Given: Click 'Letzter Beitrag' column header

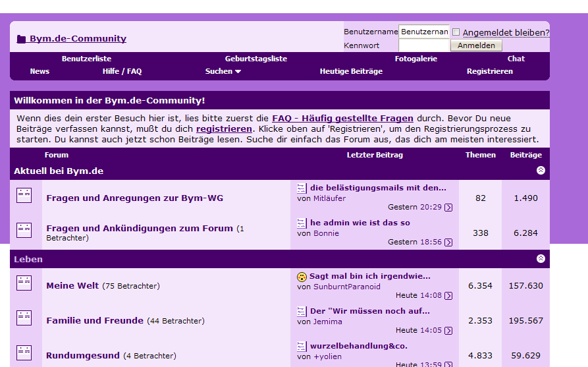Looking at the screenshot, I should tap(375, 155).
